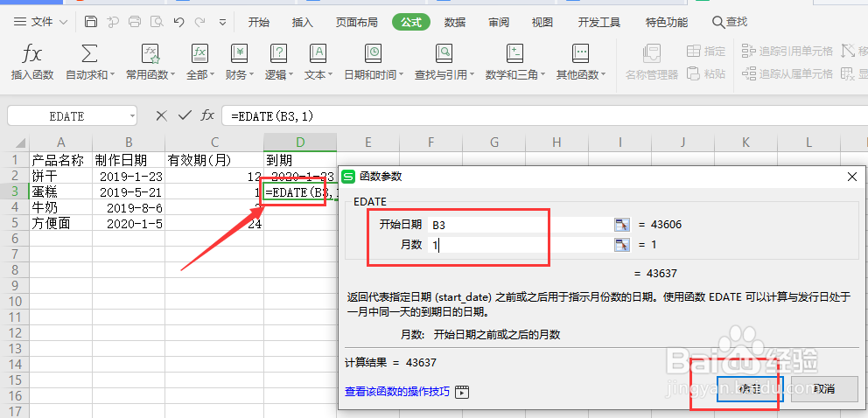868x418 pixels.
Task: Click range selector icon for 开始日期 field
Action: click(x=622, y=225)
